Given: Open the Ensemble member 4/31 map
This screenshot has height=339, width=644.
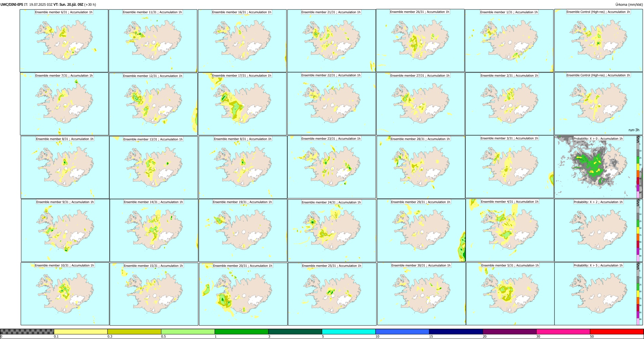Looking at the screenshot, I should [510, 230].
